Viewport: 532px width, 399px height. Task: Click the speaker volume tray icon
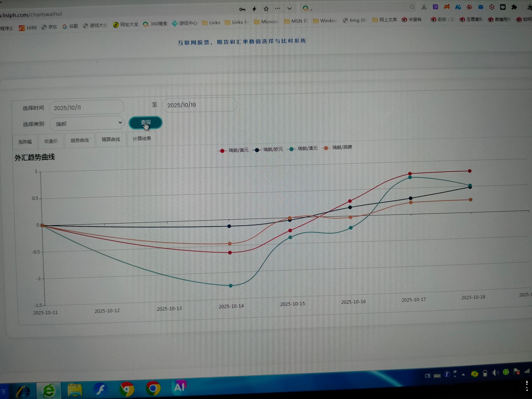click(495, 373)
